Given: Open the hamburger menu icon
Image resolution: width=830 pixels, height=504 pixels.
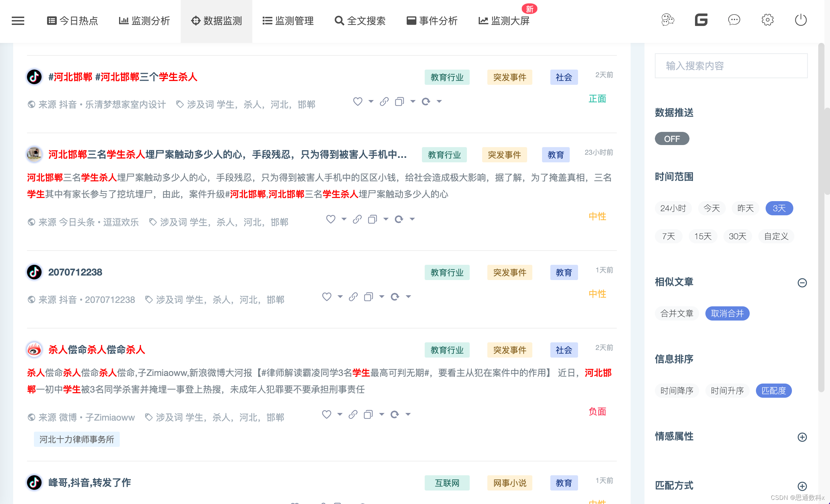Looking at the screenshot, I should (18, 21).
